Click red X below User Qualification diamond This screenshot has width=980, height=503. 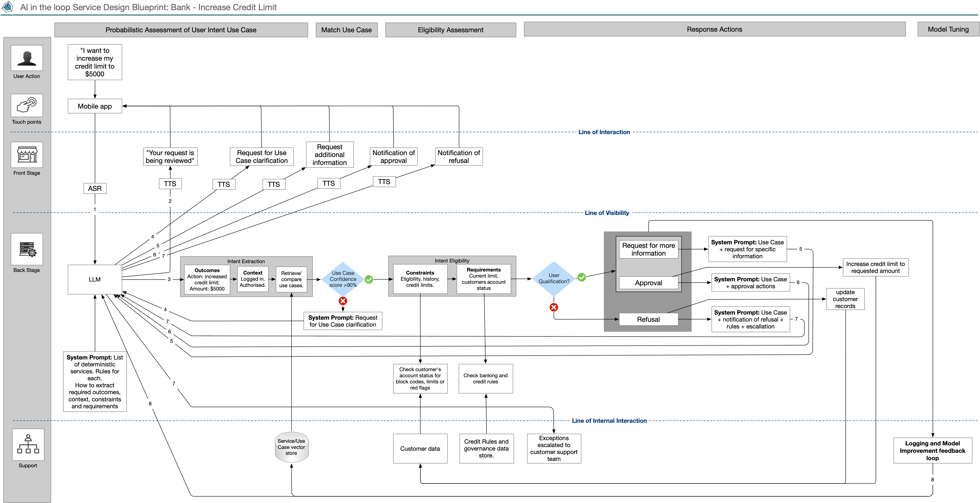point(554,307)
